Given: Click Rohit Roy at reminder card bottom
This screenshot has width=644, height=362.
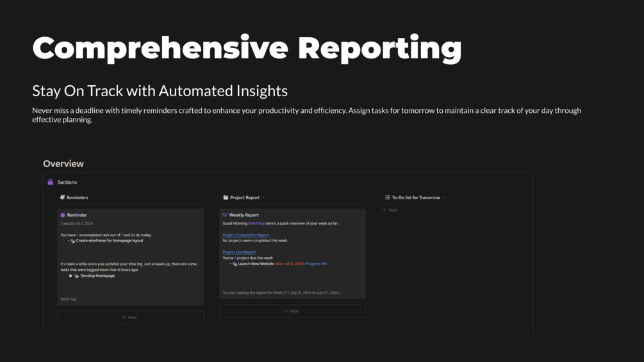Looking at the screenshot, I should coord(69,299).
